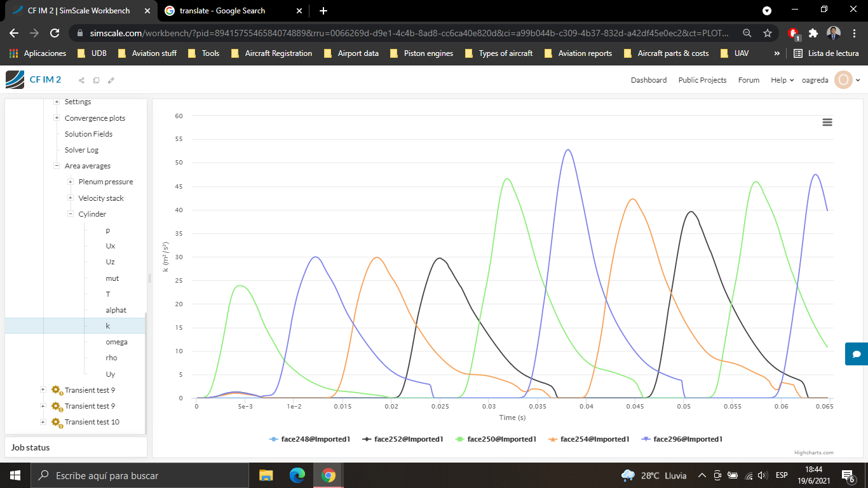Open File Explorer from the taskbar
This screenshot has width=868, height=488.
pos(266,475)
